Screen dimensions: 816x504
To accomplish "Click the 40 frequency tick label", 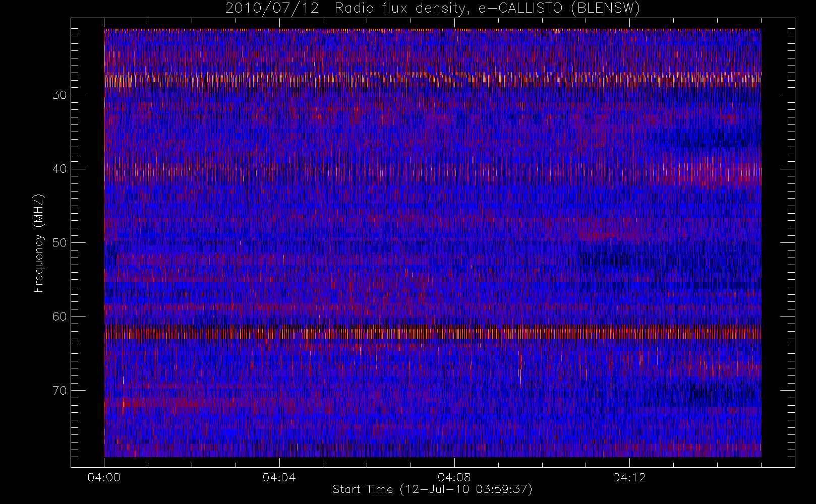I will [x=60, y=169].
